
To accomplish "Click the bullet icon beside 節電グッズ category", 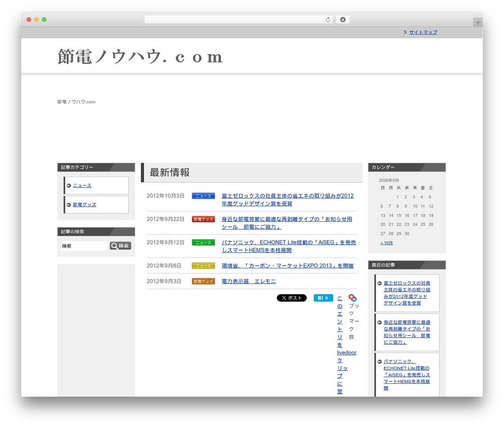I will 69,205.
